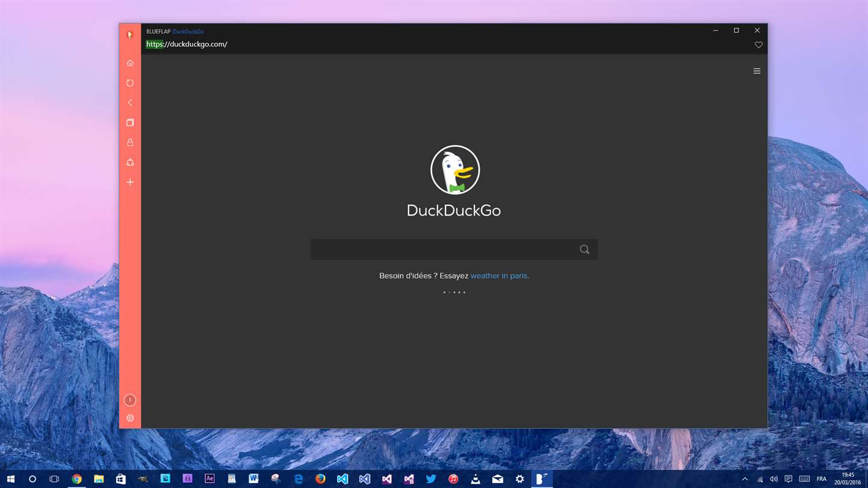Click the magnifier search button
The width and height of the screenshot is (868, 488).
(584, 249)
